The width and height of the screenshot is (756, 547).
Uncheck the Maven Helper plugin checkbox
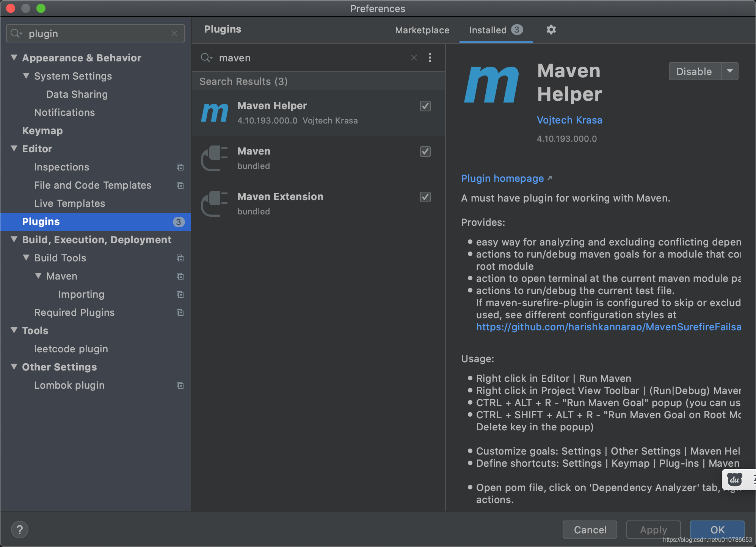point(425,106)
